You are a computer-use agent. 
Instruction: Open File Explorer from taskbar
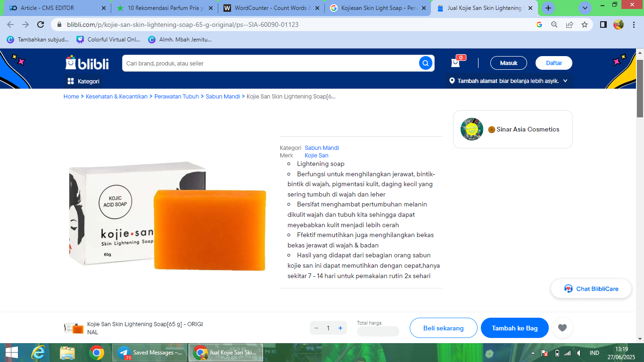(x=67, y=353)
